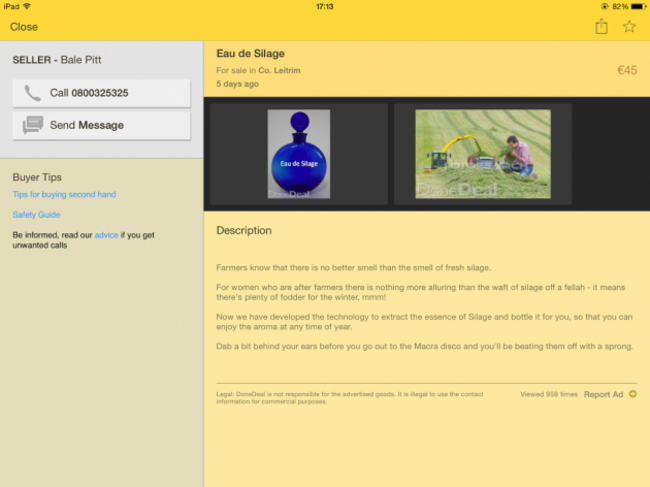The image size is (650, 487).
Task: Tap the Eau de Silage title
Action: click(250, 53)
